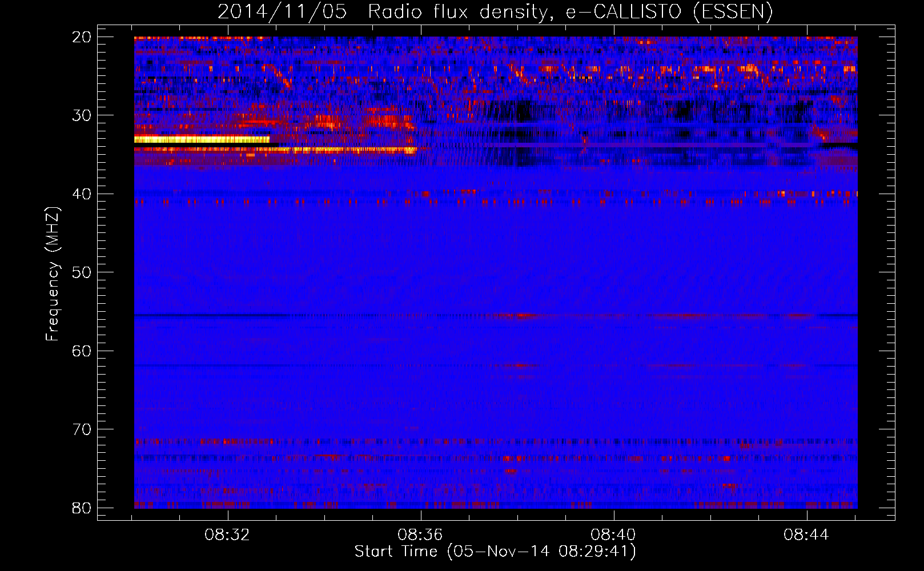Viewport: 924px width, 571px height.
Task: Click the 08:40 time tick label
Action: (x=613, y=535)
